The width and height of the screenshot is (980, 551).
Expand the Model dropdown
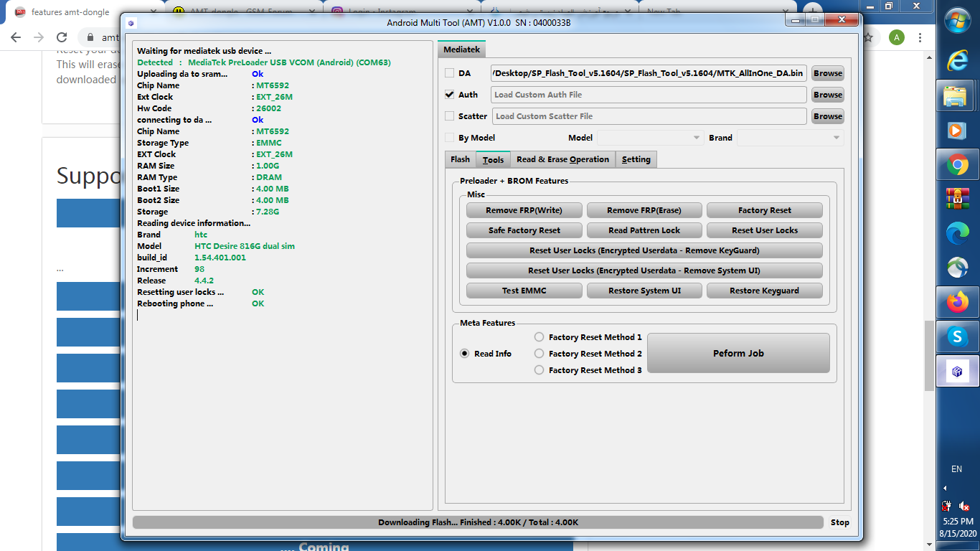click(651, 138)
